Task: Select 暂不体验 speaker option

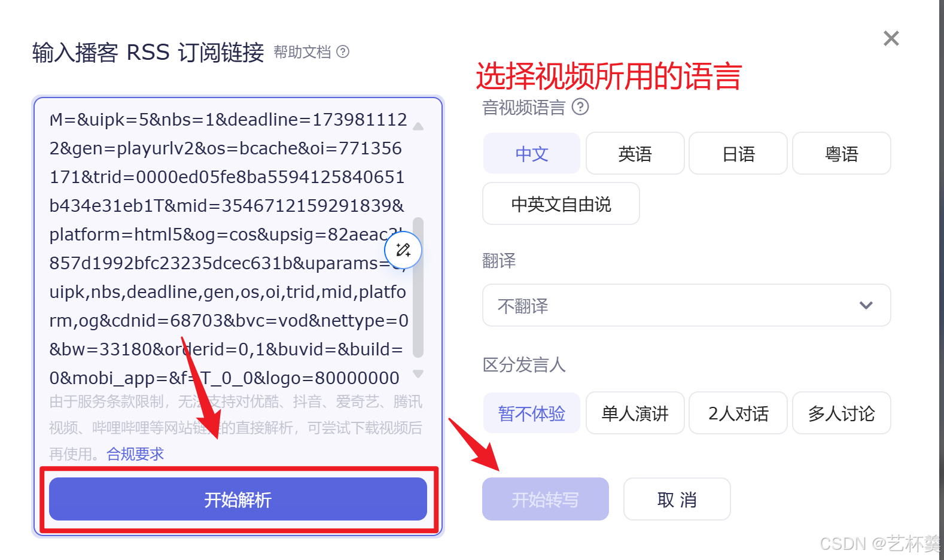Action: 532,413
